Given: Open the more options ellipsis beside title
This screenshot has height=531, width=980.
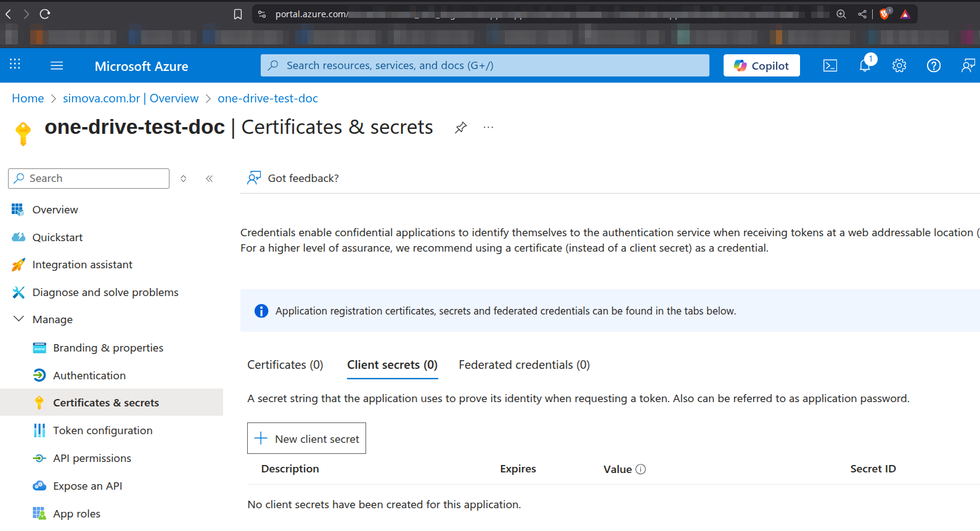Looking at the screenshot, I should click(x=488, y=128).
